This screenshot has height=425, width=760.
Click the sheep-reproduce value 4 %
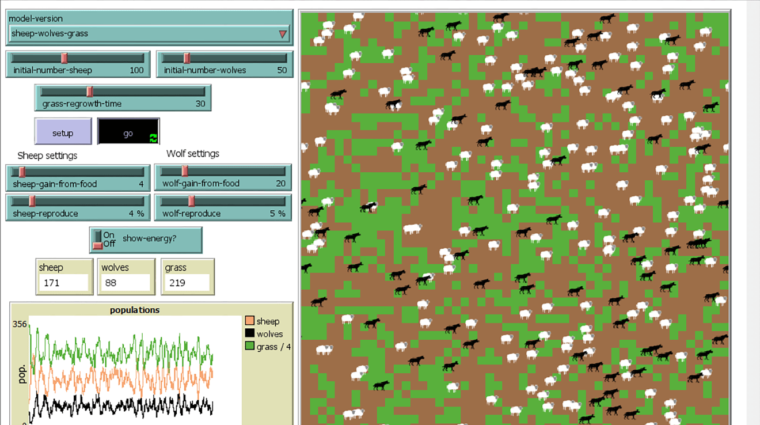pyautogui.click(x=137, y=214)
